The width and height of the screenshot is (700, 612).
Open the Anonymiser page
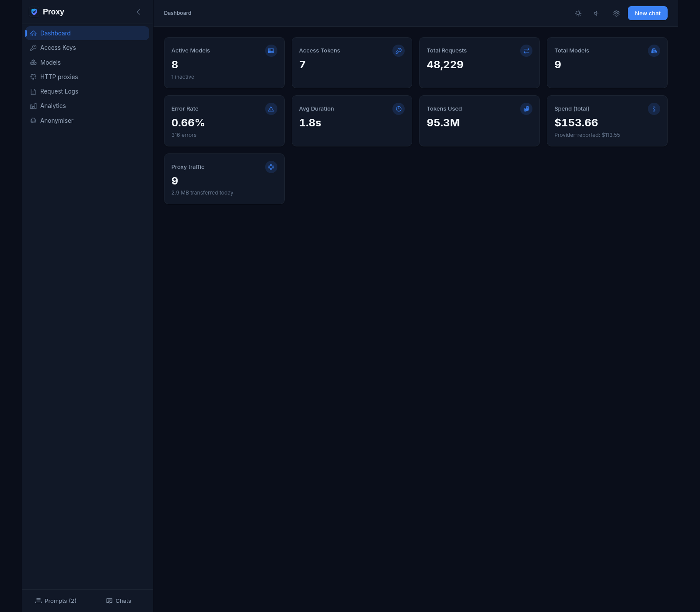coord(87,121)
